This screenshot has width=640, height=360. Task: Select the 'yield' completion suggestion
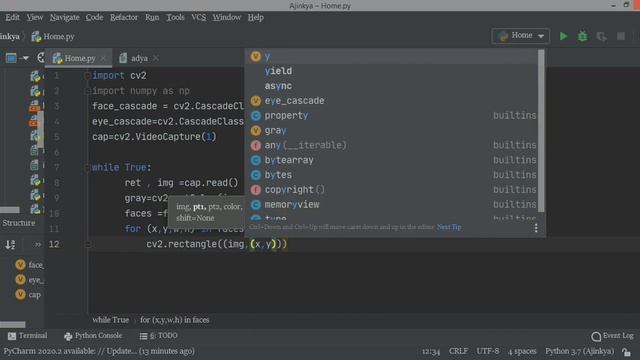pyautogui.click(x=392, y=71)
